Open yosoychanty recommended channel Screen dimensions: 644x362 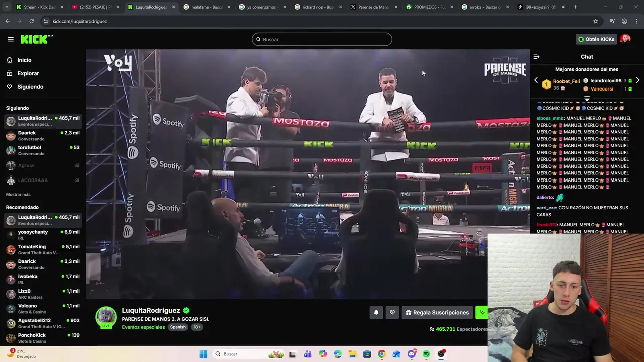coord(43,235)
